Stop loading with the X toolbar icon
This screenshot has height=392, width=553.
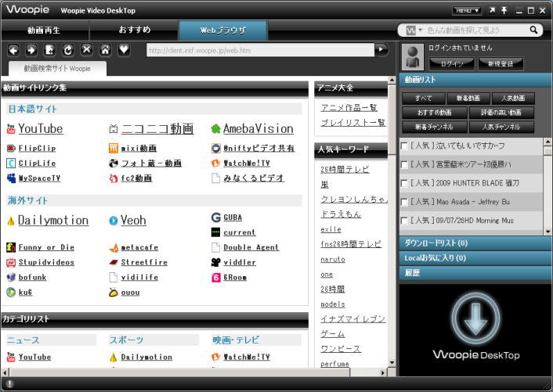tap(86, 49)
